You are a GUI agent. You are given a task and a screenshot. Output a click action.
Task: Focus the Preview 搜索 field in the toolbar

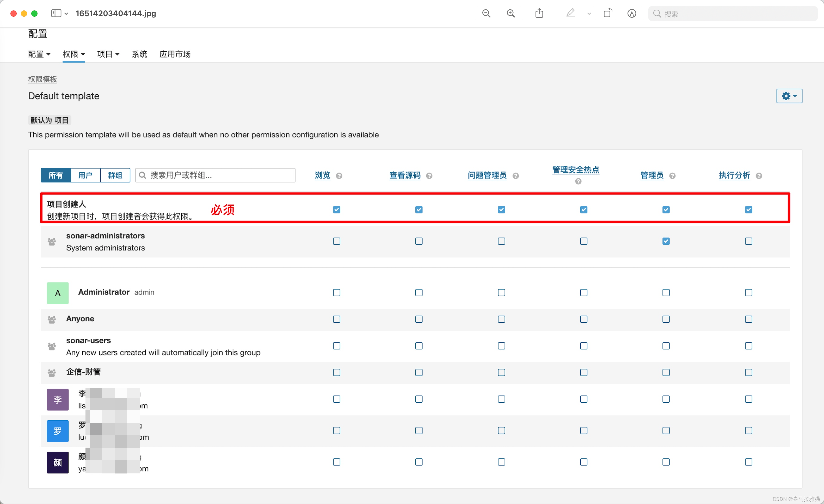pos(732,14)
